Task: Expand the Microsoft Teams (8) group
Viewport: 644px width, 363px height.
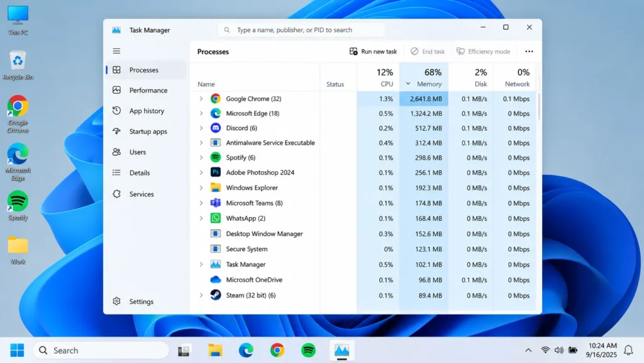Action: click(x=201, y=203)
